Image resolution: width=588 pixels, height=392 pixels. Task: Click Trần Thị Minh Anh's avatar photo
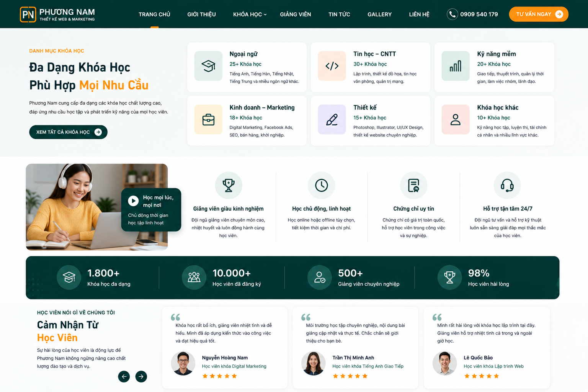[x=314, y=363]
